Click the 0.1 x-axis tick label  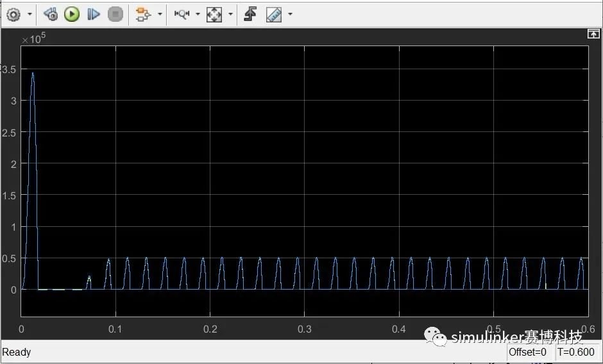(x=115, y=329)
